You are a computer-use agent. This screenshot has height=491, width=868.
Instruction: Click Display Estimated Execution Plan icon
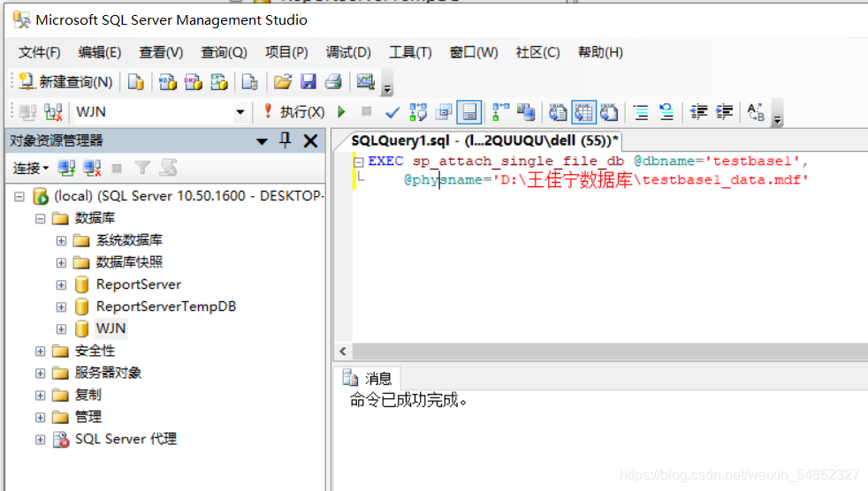pos(418,112)
